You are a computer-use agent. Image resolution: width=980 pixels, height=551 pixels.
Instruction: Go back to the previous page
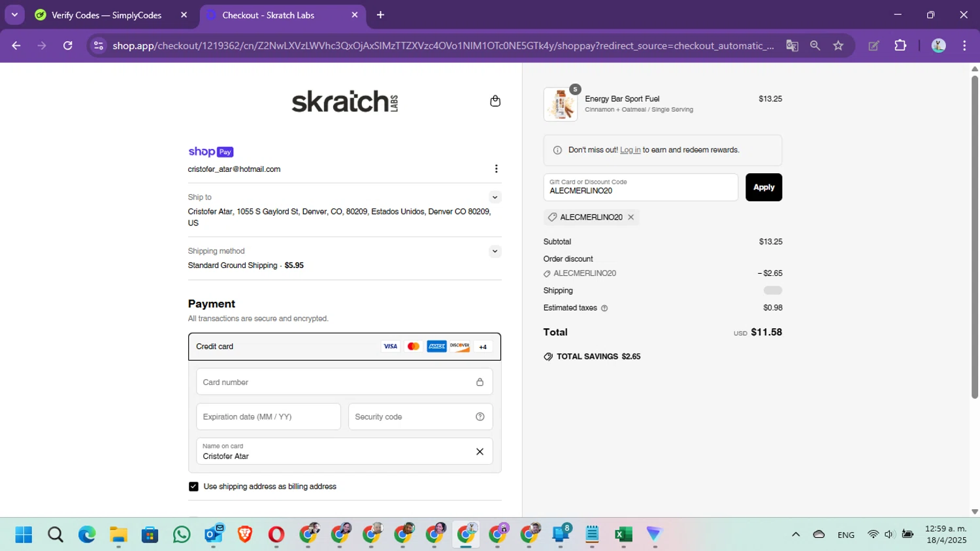[x=16, y=46]
